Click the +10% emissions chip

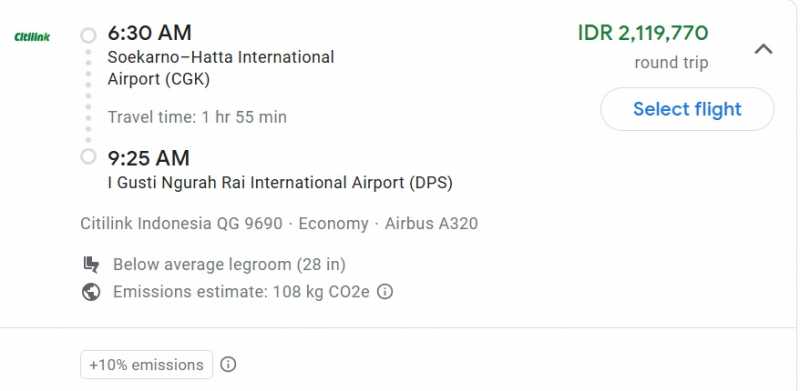(x=146, y=364)
